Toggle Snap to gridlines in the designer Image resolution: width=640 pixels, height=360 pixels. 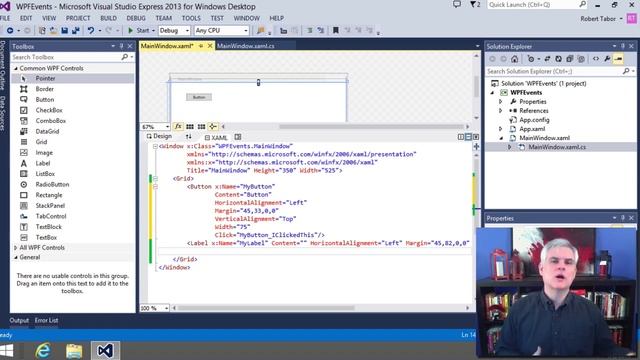tap(201, 127)
